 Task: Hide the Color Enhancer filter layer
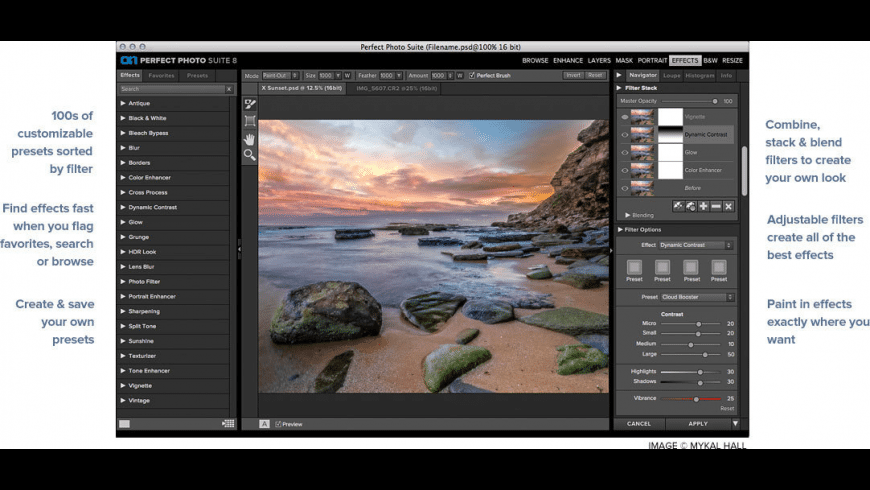tap(625, 170)
